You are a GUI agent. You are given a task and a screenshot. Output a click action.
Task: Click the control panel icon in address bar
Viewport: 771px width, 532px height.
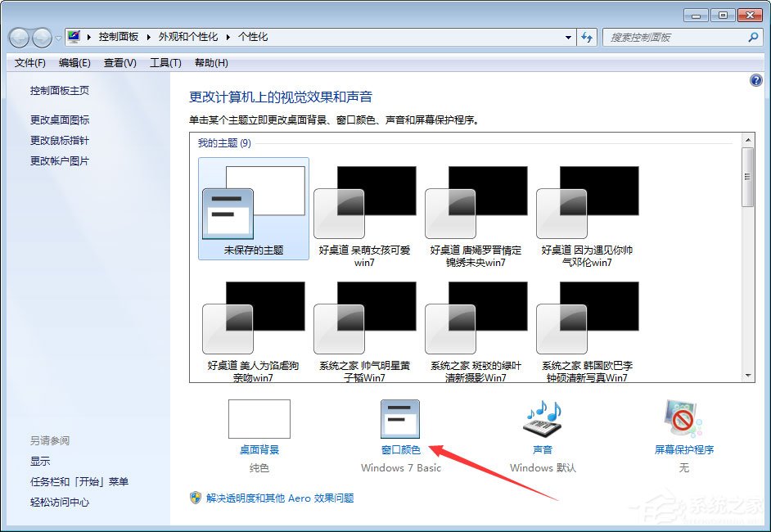point(73,37)
